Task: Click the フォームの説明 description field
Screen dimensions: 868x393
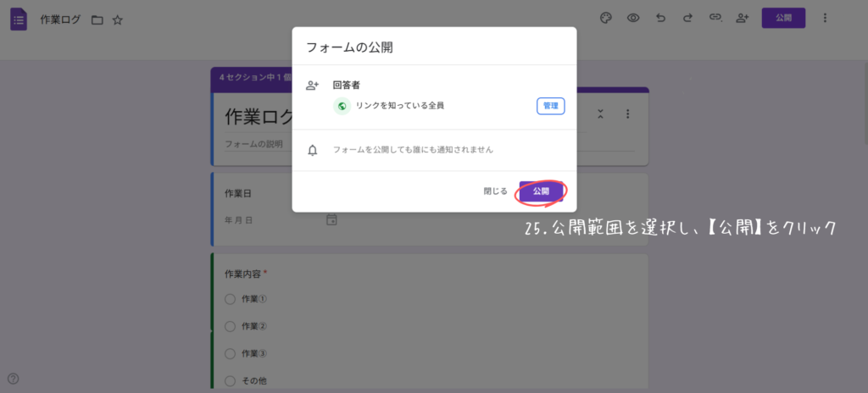Action: click(429, 144)
